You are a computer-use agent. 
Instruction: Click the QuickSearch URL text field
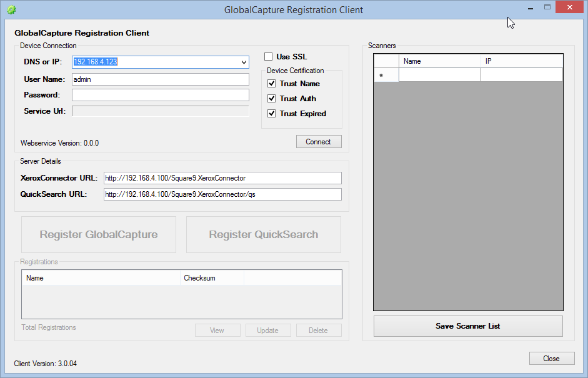point(222,194)
